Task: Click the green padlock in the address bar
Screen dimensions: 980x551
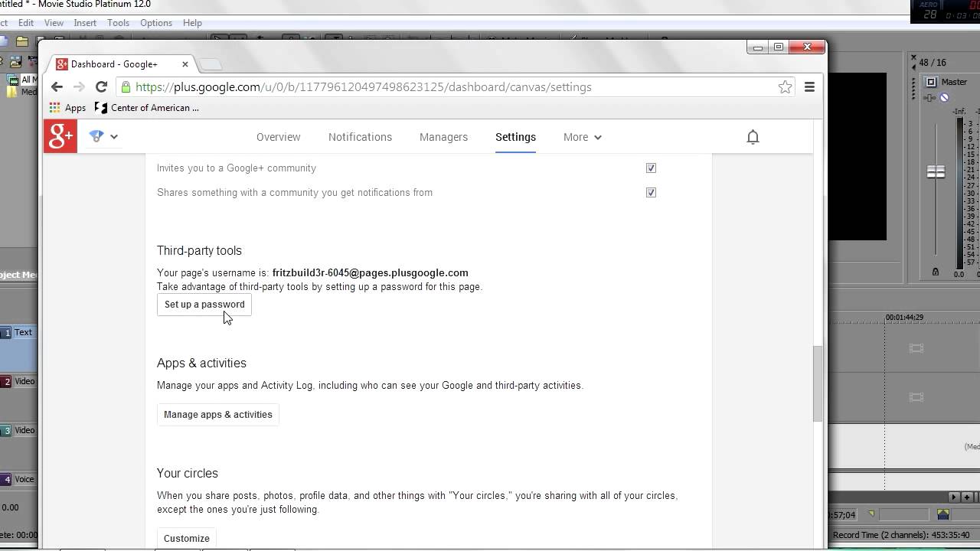Action: point(126,87)
